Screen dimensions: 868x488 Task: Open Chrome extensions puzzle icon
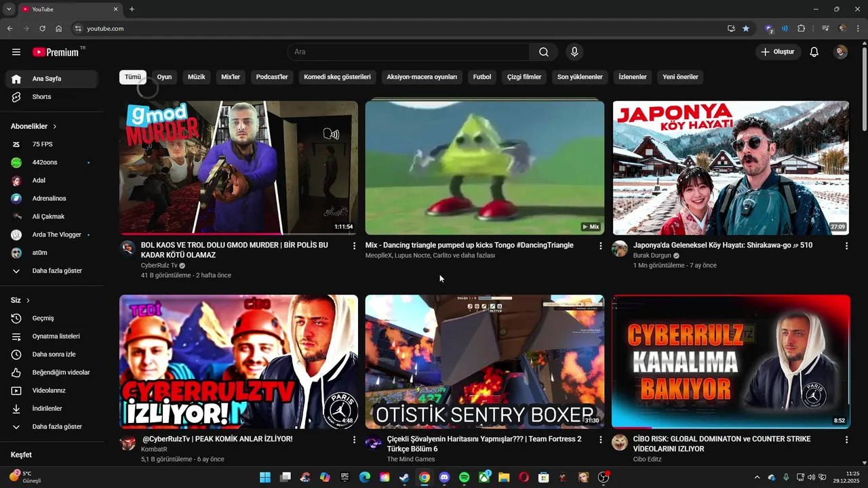(x=802, y=28)
